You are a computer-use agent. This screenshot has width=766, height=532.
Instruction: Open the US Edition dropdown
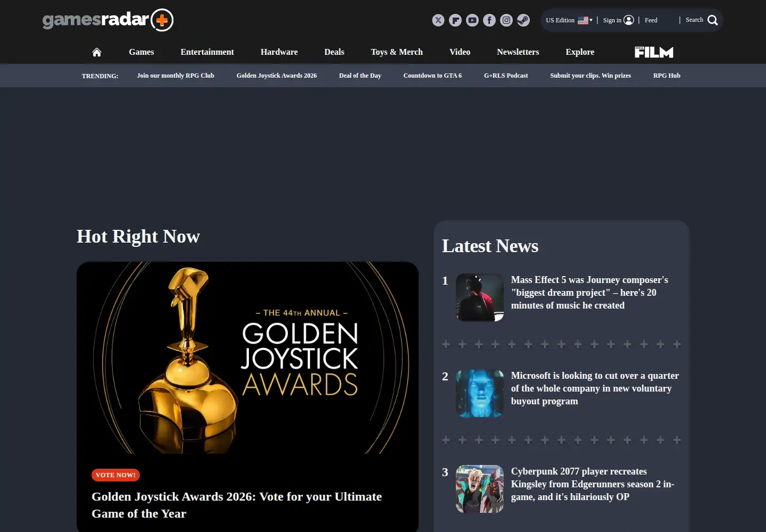[x=569, y=20]
